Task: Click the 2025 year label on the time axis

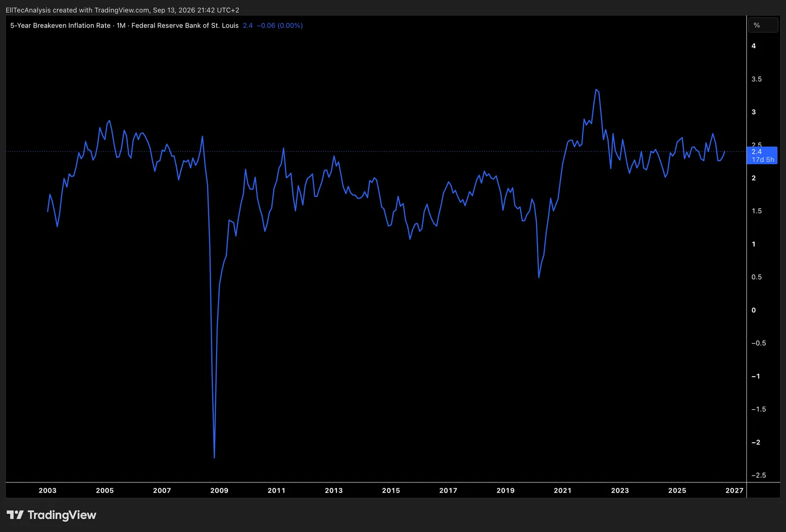Action: (677, 490)
